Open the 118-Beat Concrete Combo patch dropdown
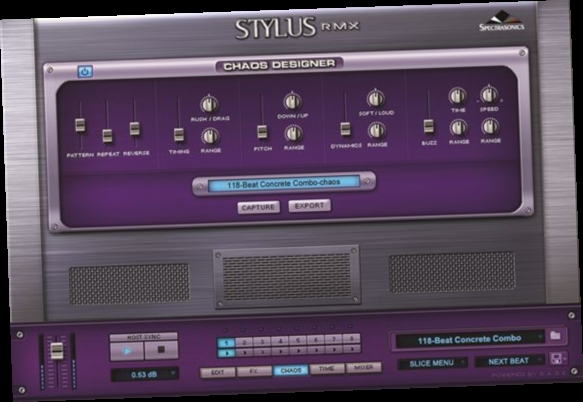The image size is (583, 402). [x=470, y=339]
